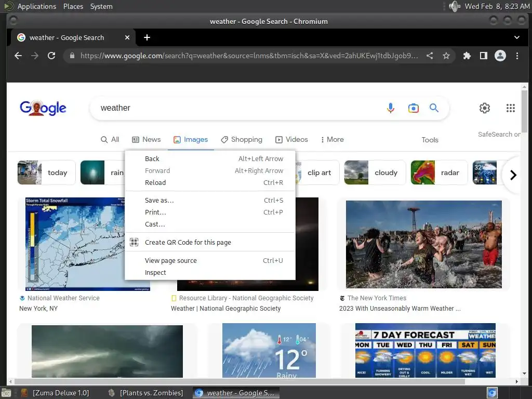Click the SafeSearch setting text
This screenshot has width=532, height=399.
click(x=499, y=135)
